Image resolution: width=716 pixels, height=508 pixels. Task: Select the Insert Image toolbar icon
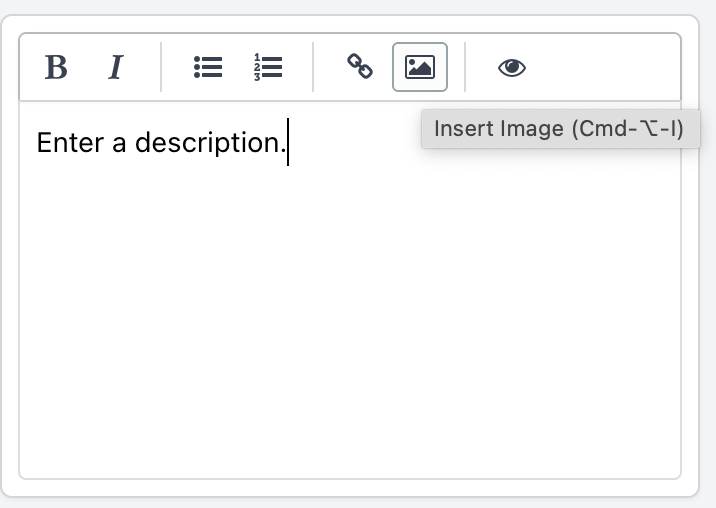[420, 67]
